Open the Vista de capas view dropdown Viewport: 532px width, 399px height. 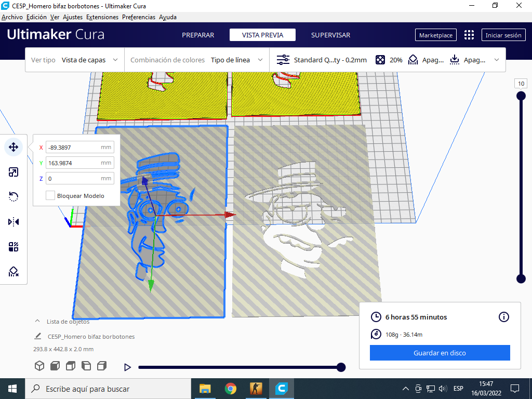88,59
